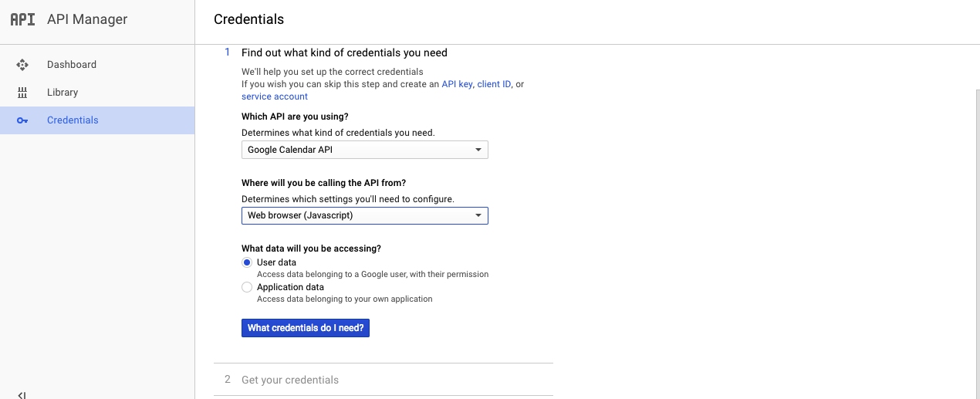Click the What credentials do I need? button
This screenshot has height=399, width=980.
pos(306,328)
